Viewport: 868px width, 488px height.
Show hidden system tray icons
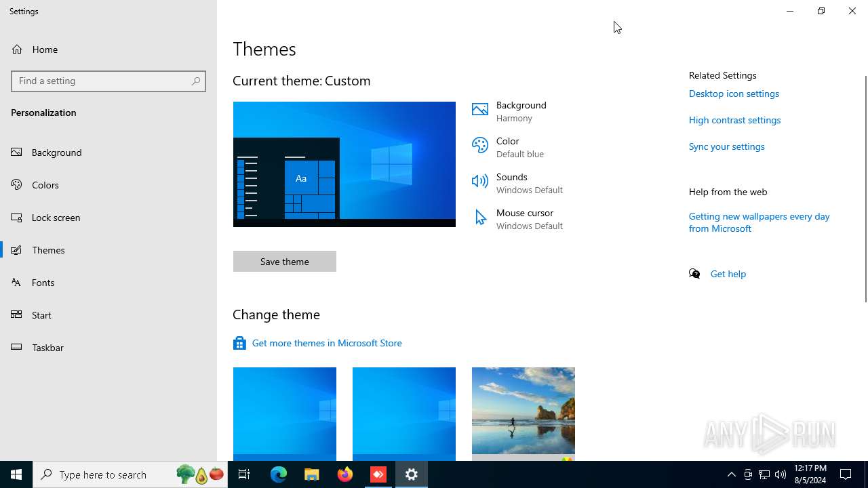(x=732, y=474)
